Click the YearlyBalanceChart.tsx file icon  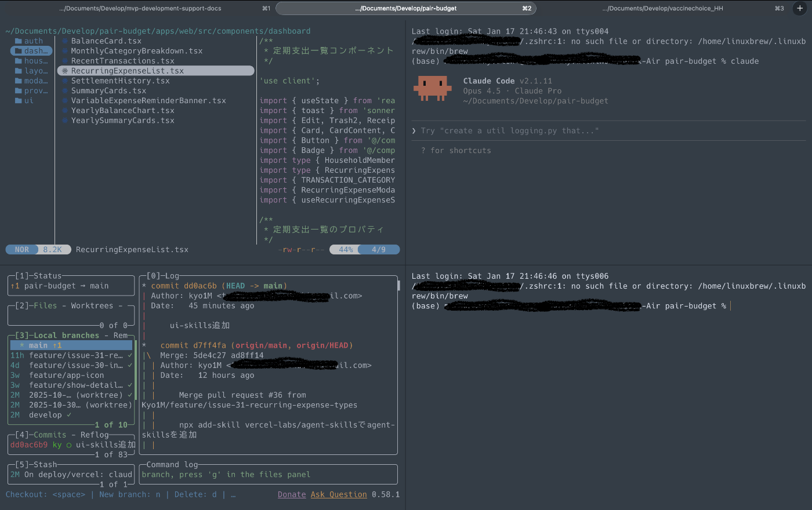coord(65,110)
